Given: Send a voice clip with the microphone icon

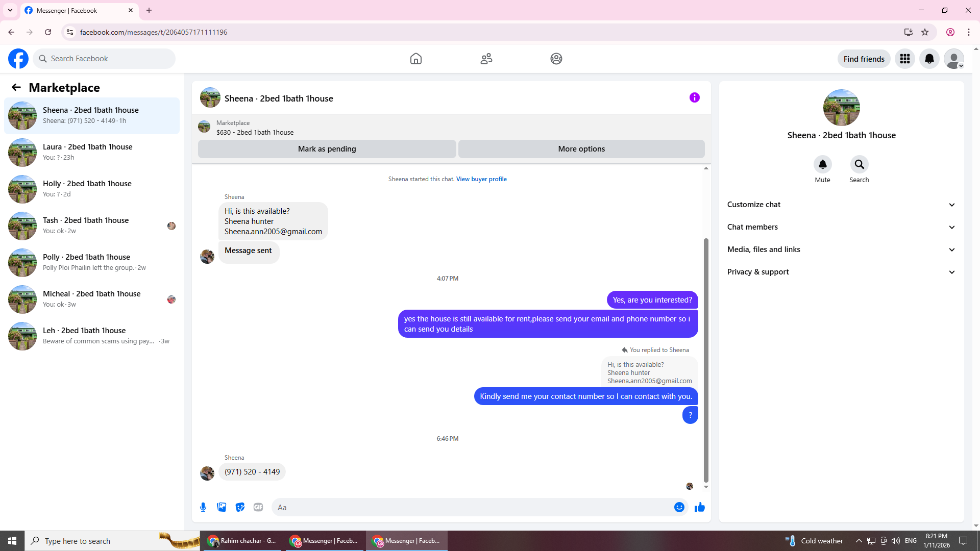Looking at the screenshot, I should (x=203, y=507).
